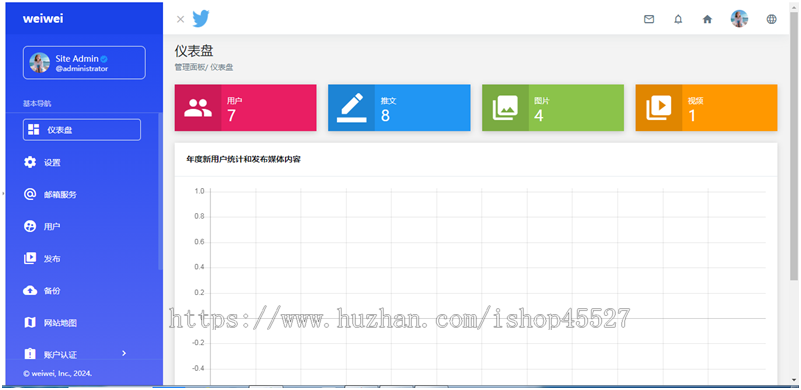Click the users sidebar icon

[x=30, y=226]
